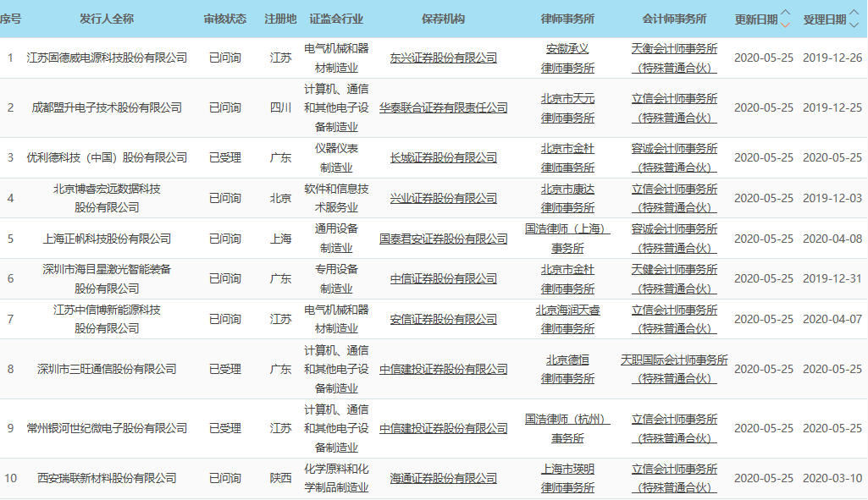The height and width of the screenshot is (500, 868).
Task: Open 天职国际会计师事务所 link
Action: [674, 369]
